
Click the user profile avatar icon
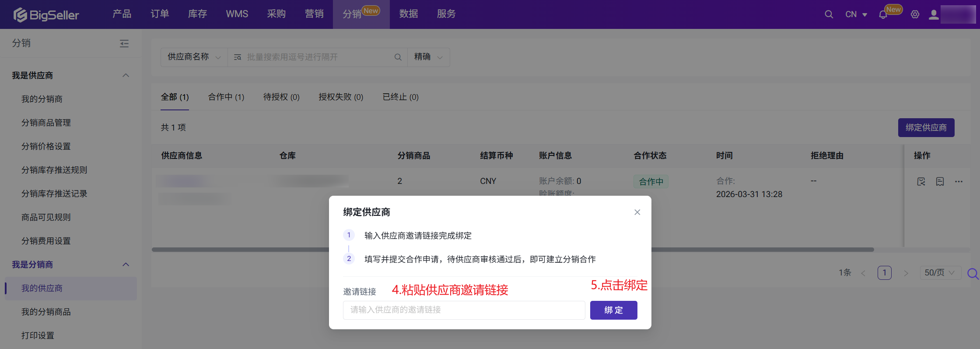(934, 14)
